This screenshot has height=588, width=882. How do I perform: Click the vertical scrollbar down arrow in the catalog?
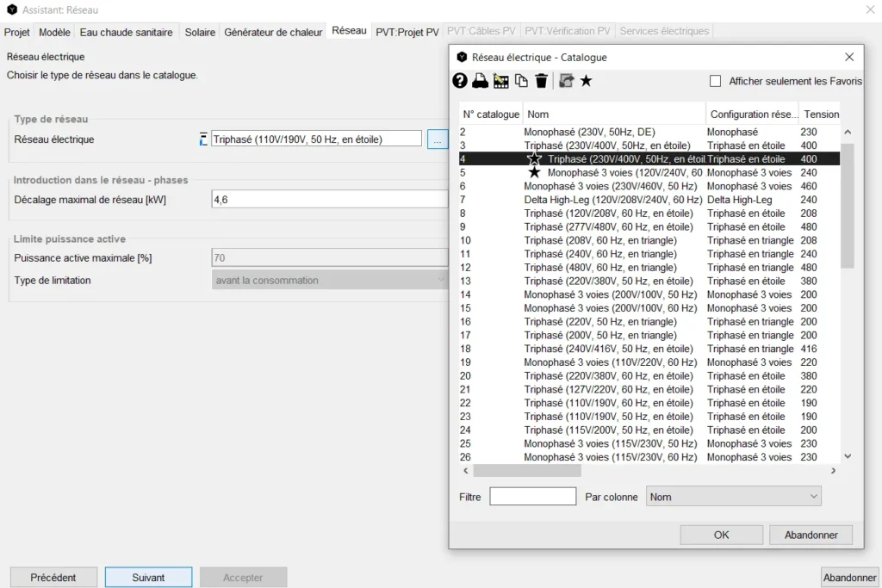tap(847, 456)
